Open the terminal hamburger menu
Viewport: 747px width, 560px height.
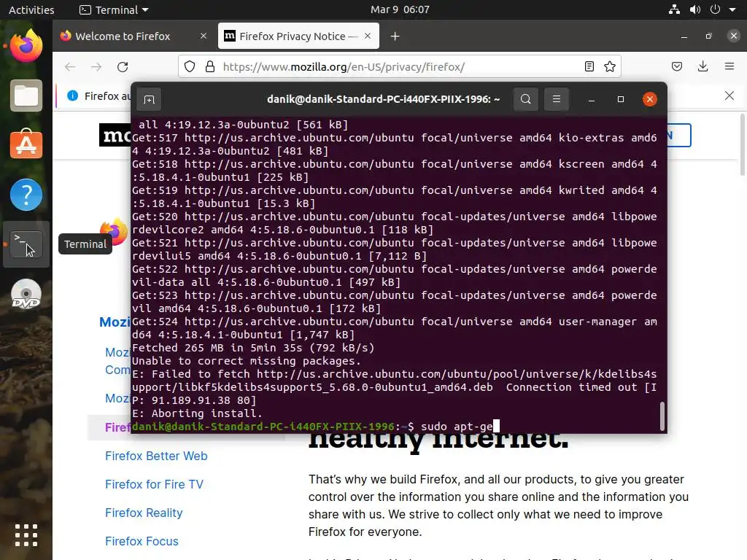point(556,99)
